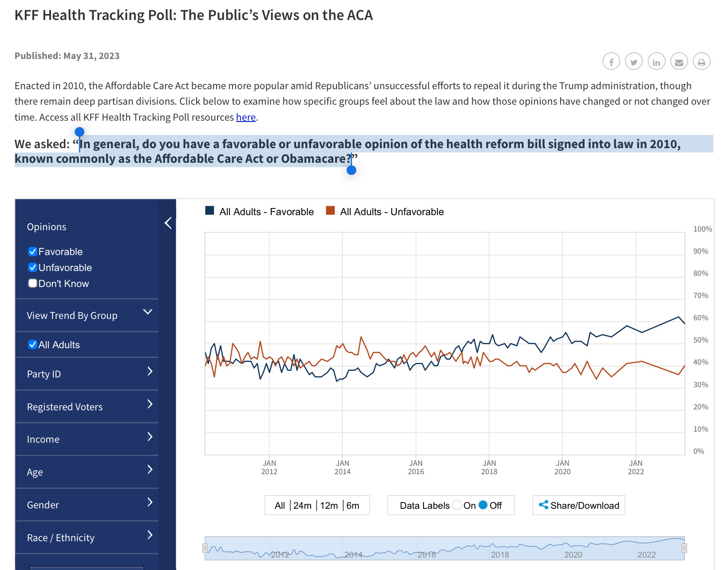The image size is (728, 570).
Task: Share article on Twitter icon
Action: [634, 61]
